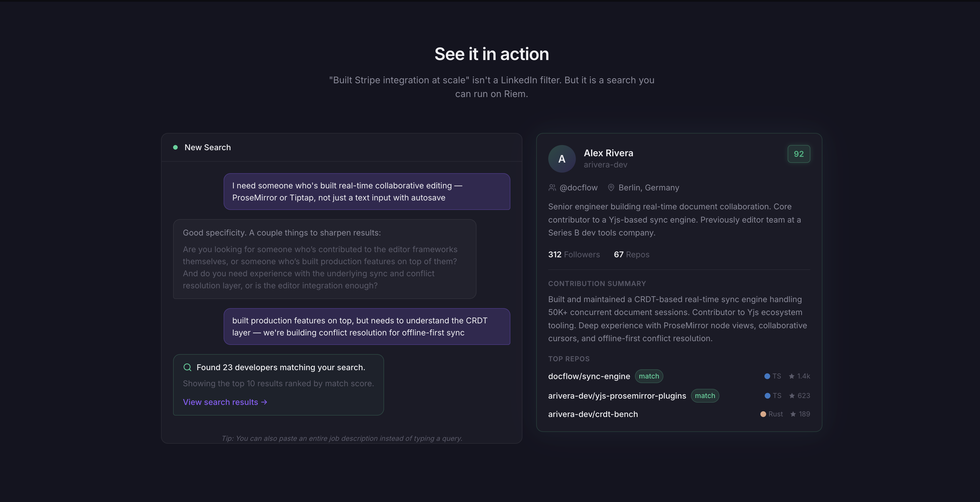Click the first user message about collaborative editing
980x502 pixels.
[x=367, y=192]
